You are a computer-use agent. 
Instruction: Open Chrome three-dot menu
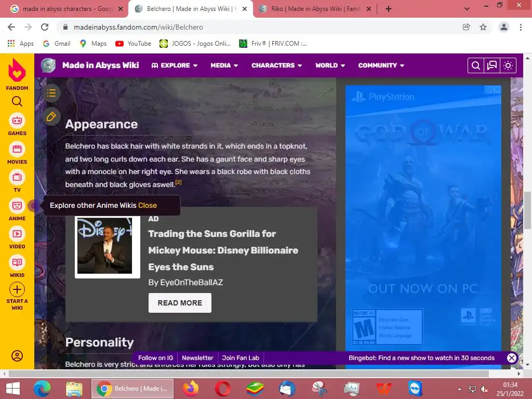click(521, 27)
